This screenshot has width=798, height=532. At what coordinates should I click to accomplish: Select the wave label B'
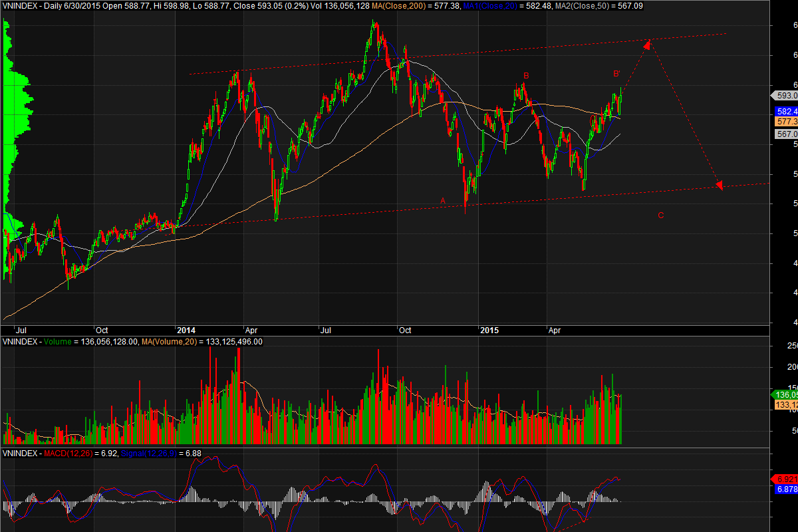[x=616, y=73]
